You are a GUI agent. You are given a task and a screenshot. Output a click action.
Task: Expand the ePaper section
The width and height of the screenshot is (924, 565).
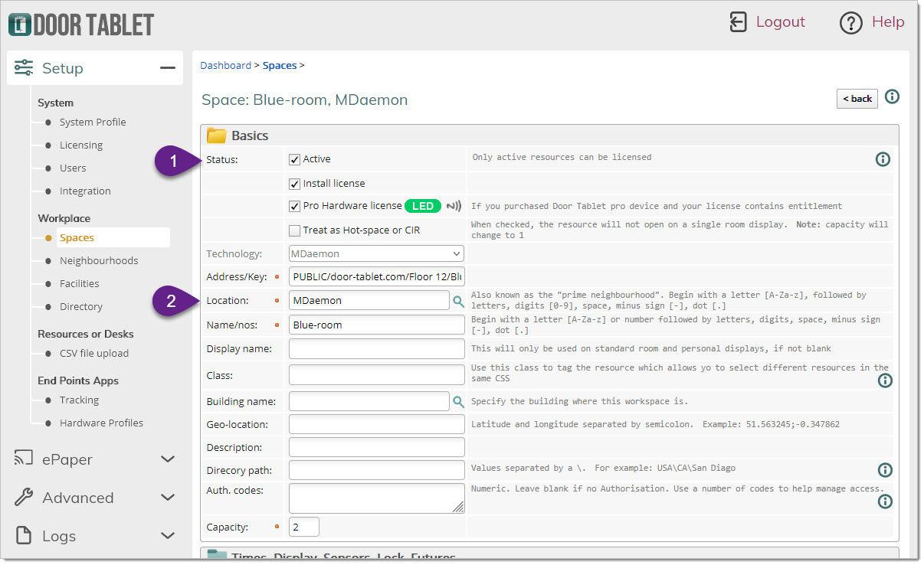click(x=168, y=459)
